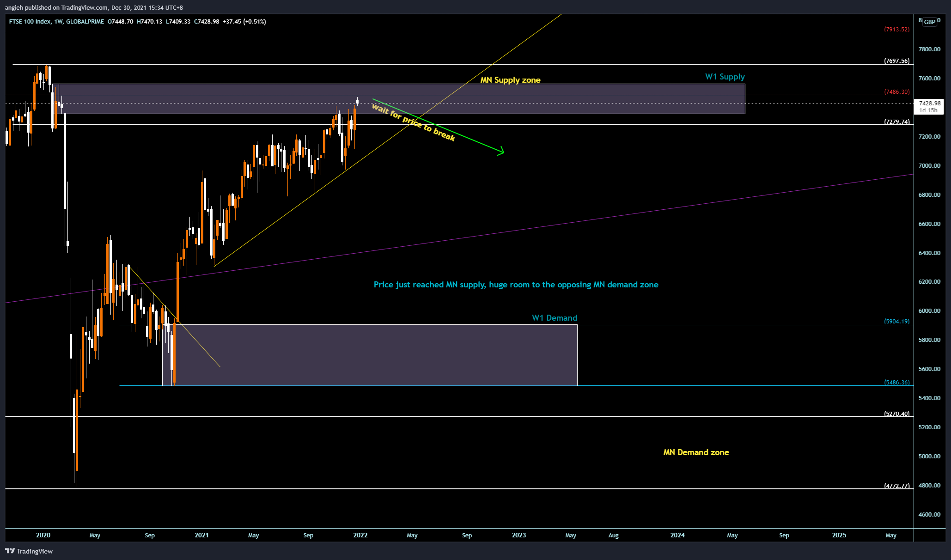Click the 7697.56 horizontal line label
This screenshot has height=560, width=951.
896,61
